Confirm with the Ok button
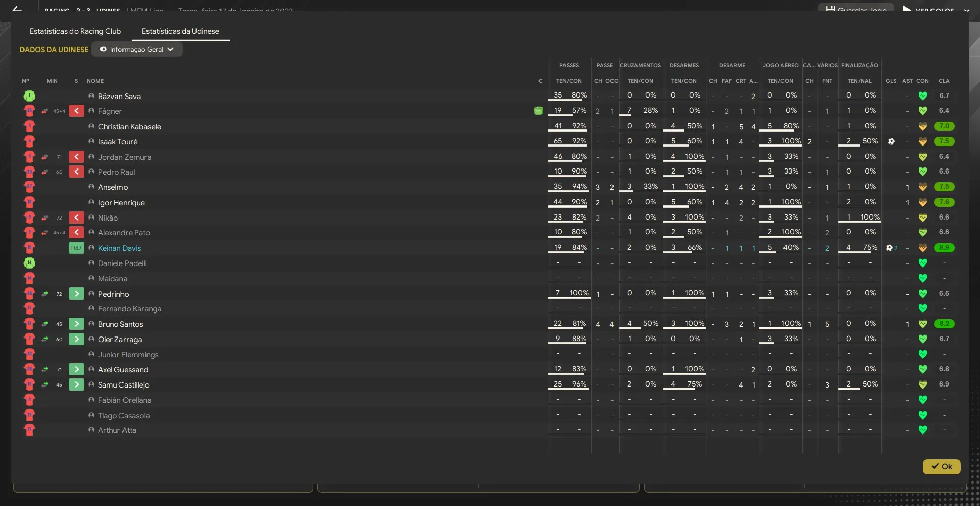This screenshot has height=506, width=980. pyautogui.click(x=941, y=466)
